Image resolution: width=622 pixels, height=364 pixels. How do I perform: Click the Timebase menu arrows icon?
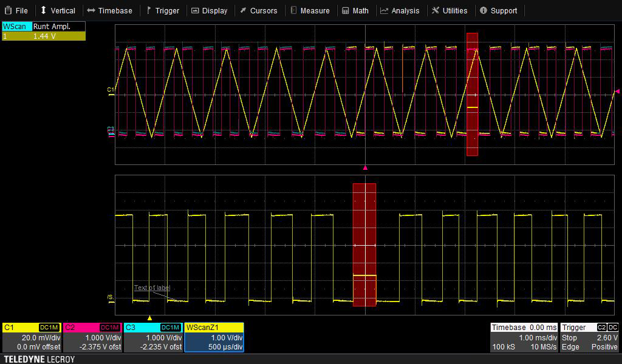click(x=91, y=10)
